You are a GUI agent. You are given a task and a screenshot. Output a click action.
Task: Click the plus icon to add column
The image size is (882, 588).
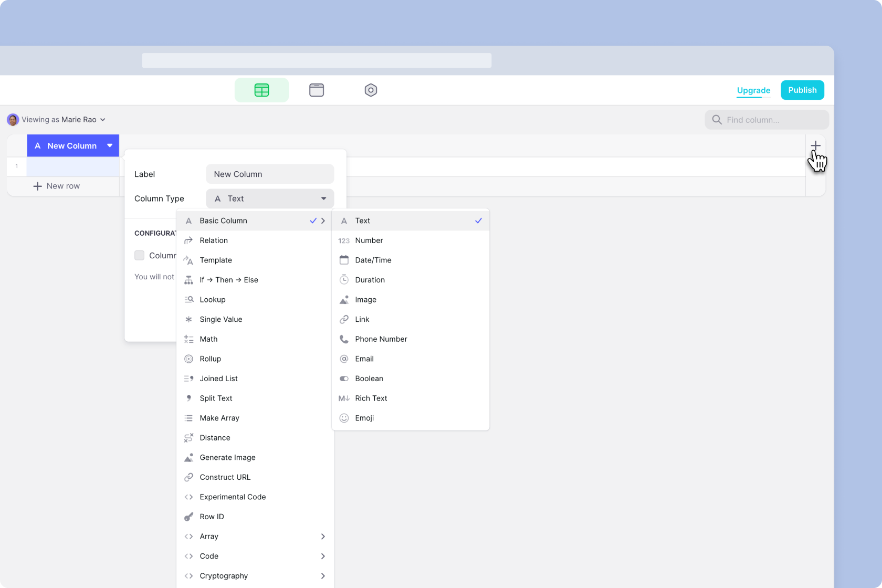[x=815, y=145]
